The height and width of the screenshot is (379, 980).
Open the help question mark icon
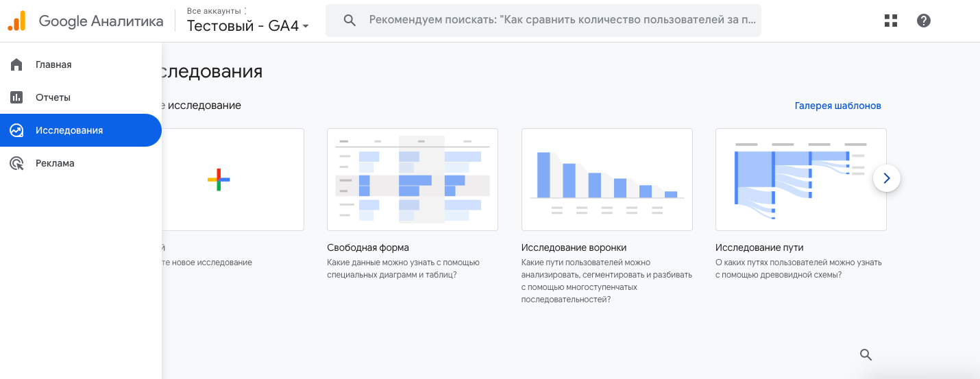[x=924, y=21]
